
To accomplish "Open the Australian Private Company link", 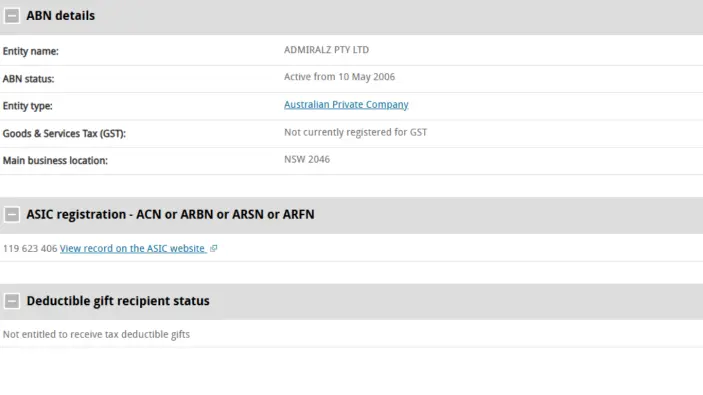I will tap(346, 104).
